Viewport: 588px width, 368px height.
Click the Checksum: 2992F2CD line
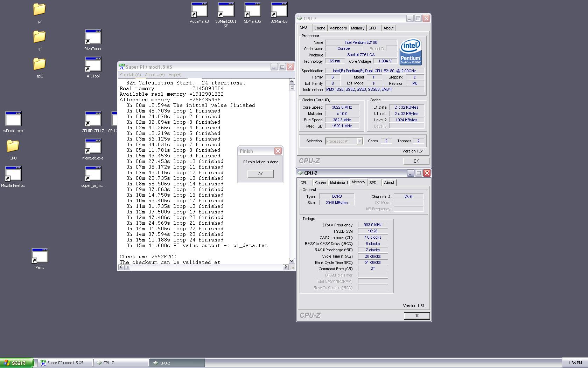[148, 257]
